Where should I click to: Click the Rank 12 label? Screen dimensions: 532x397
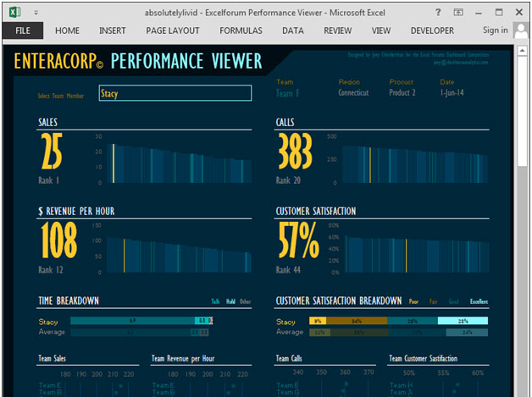click(51, 270)
